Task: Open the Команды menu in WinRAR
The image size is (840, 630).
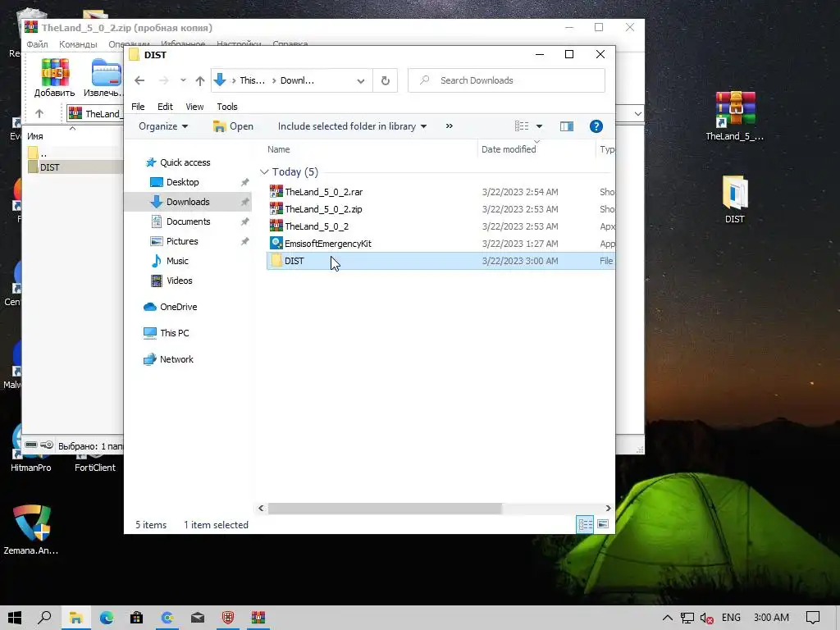Action: (78, 44)
